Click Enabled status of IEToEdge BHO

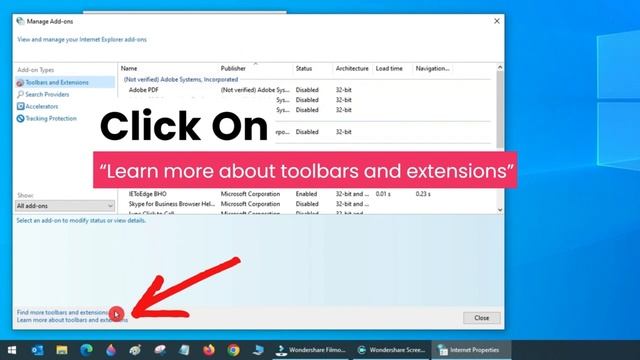pyautogui.click(x=306, y=194)
